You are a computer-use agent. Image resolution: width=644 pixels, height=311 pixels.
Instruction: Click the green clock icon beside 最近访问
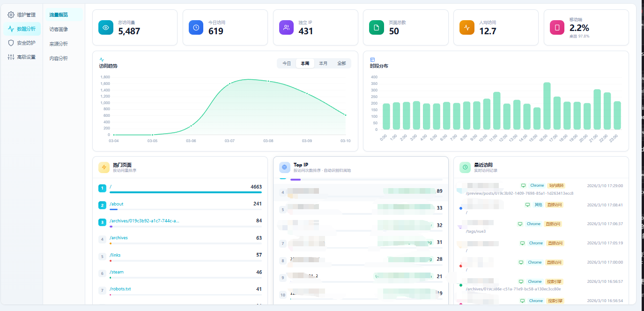coord(465,167)
